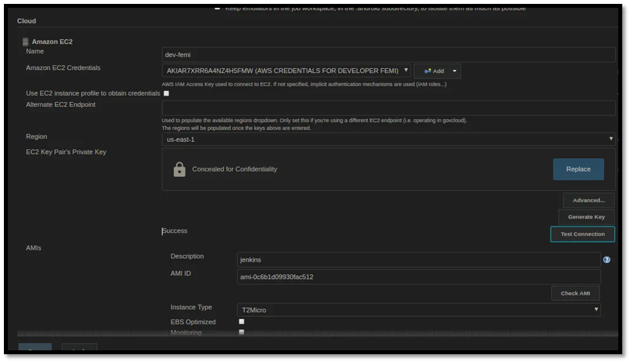632x364 pixels.
Task: Click the Generate Key button
Action: (586, 217)
